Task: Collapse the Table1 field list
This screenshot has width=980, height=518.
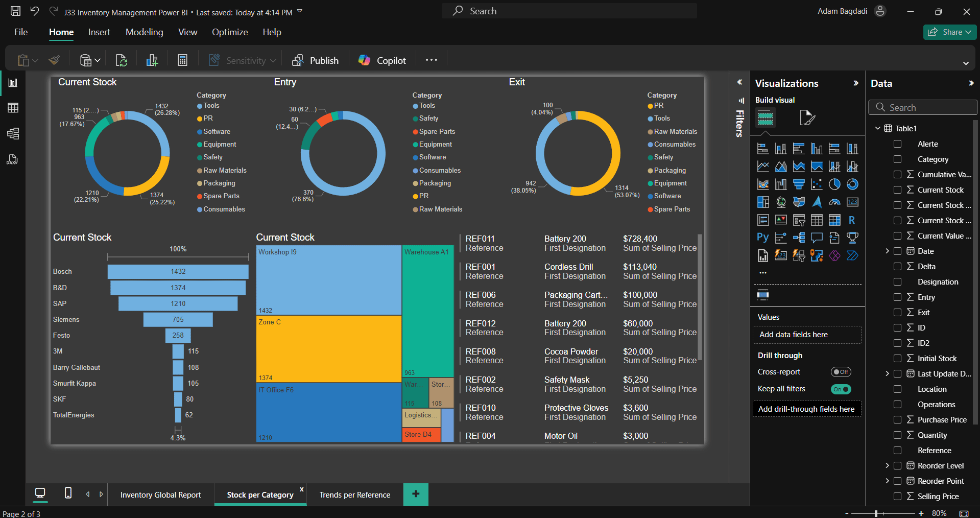Action: click(877, 128)
